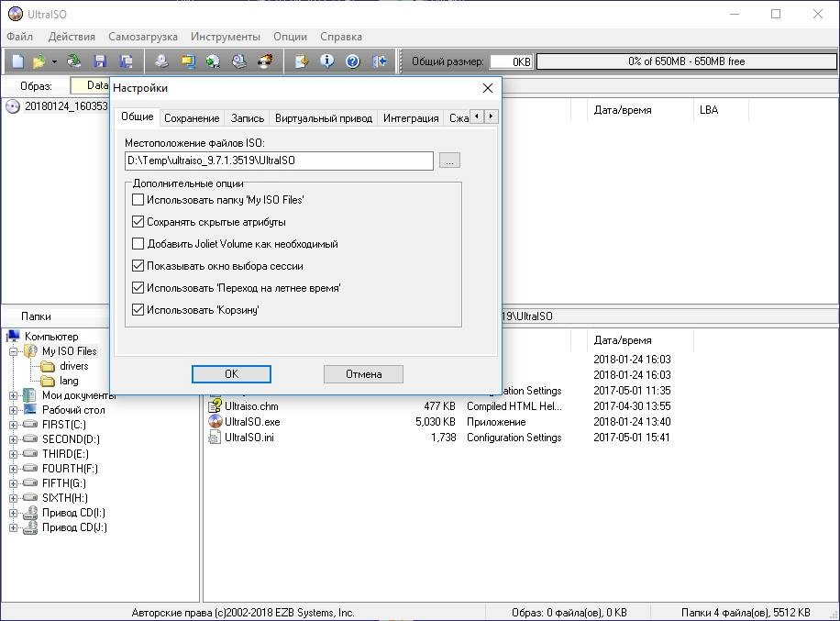Switch to the Виртуальный привод tab
The width and height of the screenshot is (840, 621).
point(324,118)
